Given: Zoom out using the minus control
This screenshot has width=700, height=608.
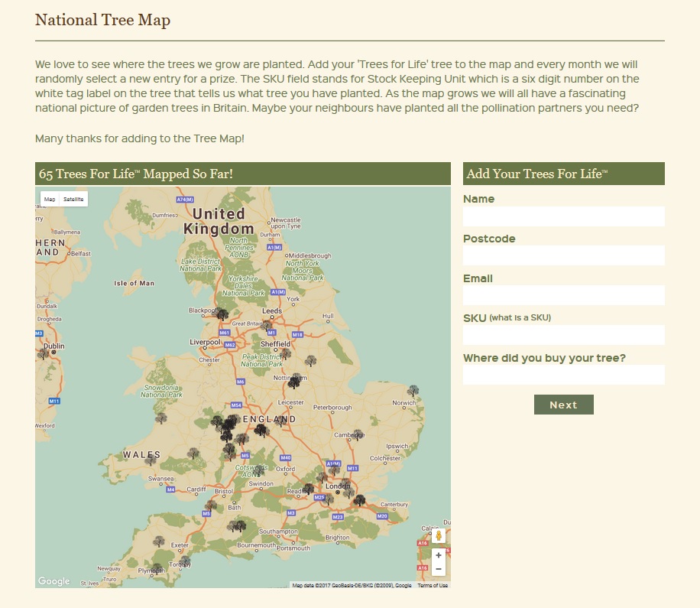Looking at the screenshot, I should pyautogui.click(x=437, y=569).
